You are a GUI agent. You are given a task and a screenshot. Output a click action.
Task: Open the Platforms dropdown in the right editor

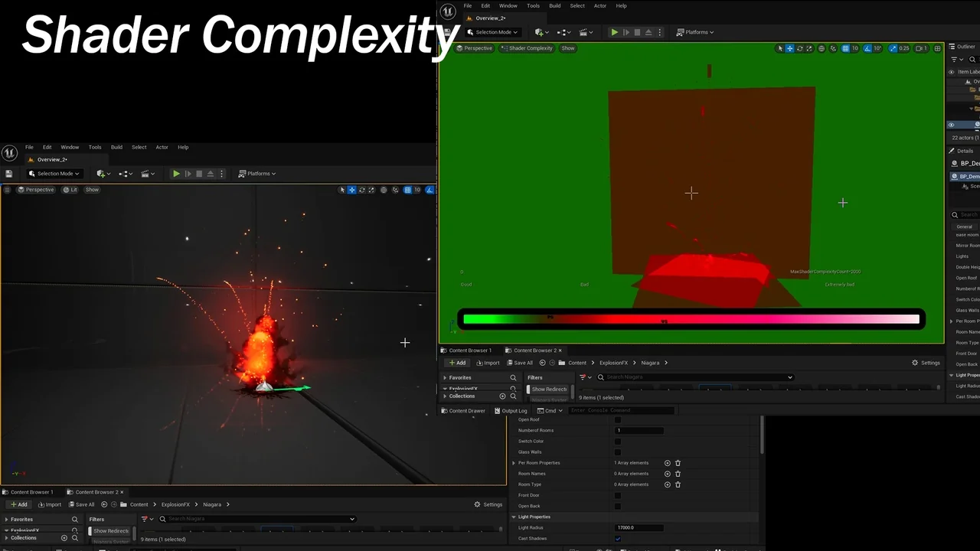click(x=695, y=32)
